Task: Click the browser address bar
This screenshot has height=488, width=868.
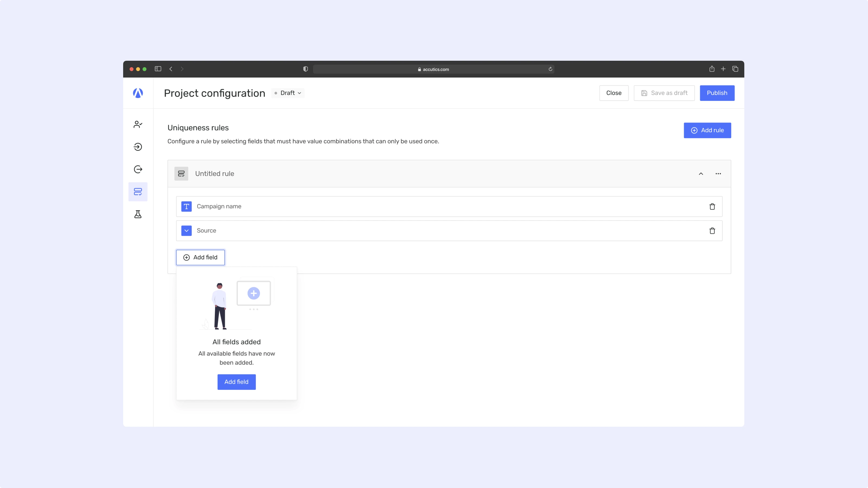Action: 433,69
